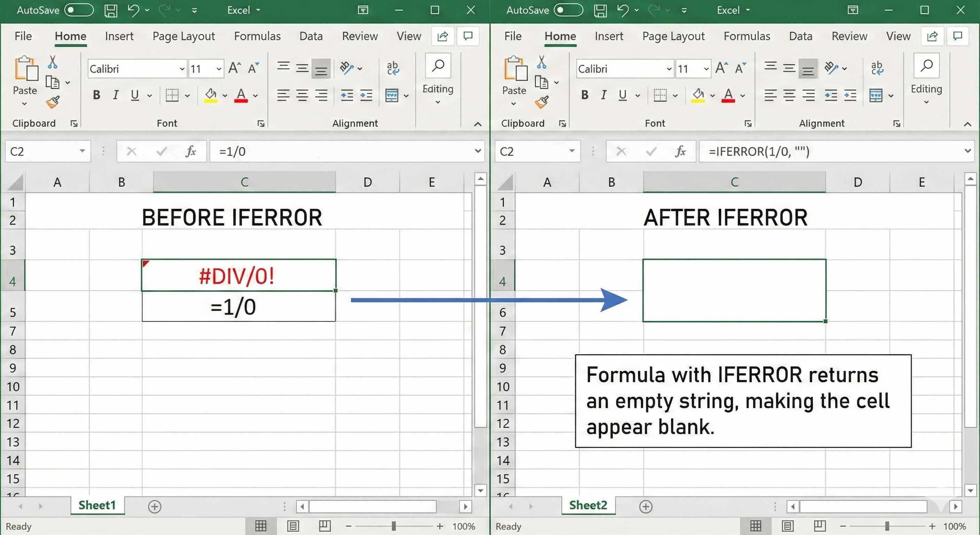The image size is (980, 535).
Task: Click the Increase Indent icon
Action: click(366, 95)
